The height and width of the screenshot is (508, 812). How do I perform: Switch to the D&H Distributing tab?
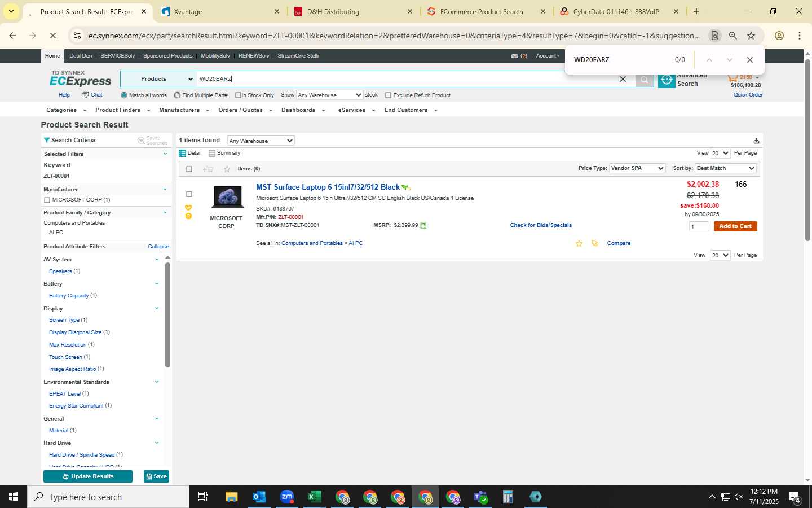[x=354, y=11]
